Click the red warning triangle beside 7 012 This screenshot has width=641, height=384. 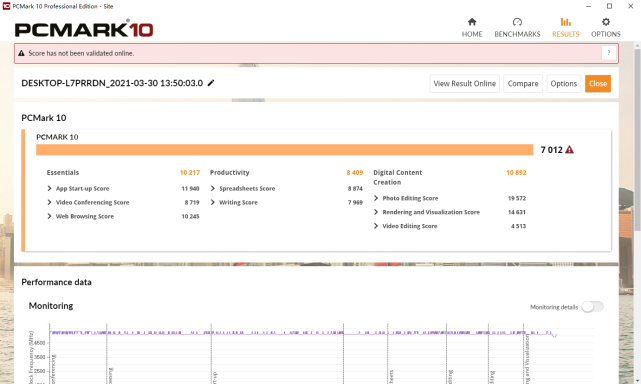(569, 150)
